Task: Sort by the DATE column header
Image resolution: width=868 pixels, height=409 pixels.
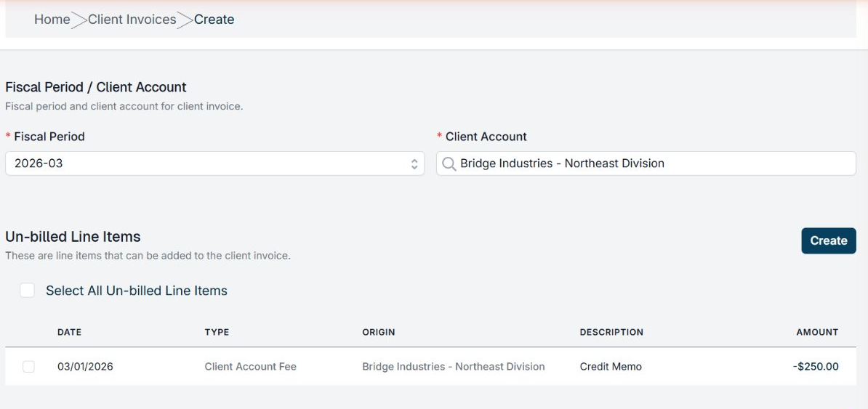Action: (x=69, y=332)
